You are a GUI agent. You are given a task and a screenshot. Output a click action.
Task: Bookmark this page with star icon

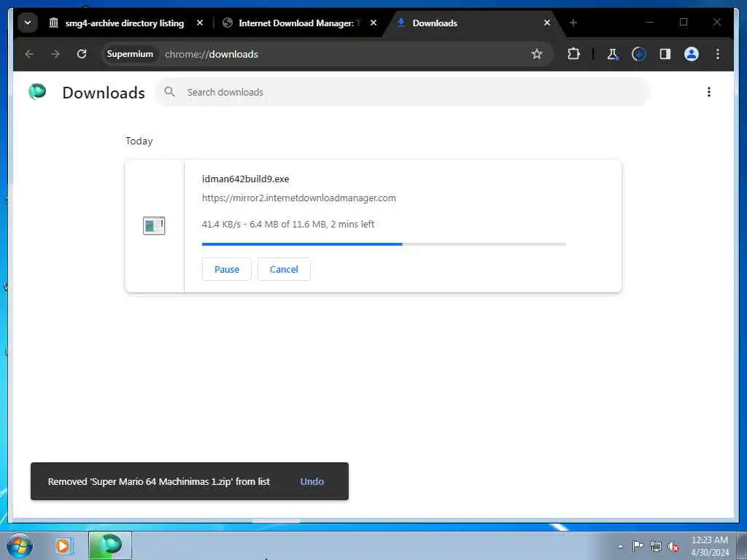click(x=537, y=54)
